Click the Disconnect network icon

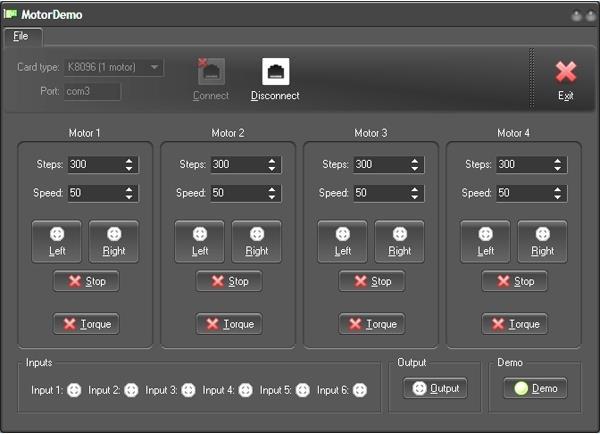pyautogui.click(x=276, y=72)
